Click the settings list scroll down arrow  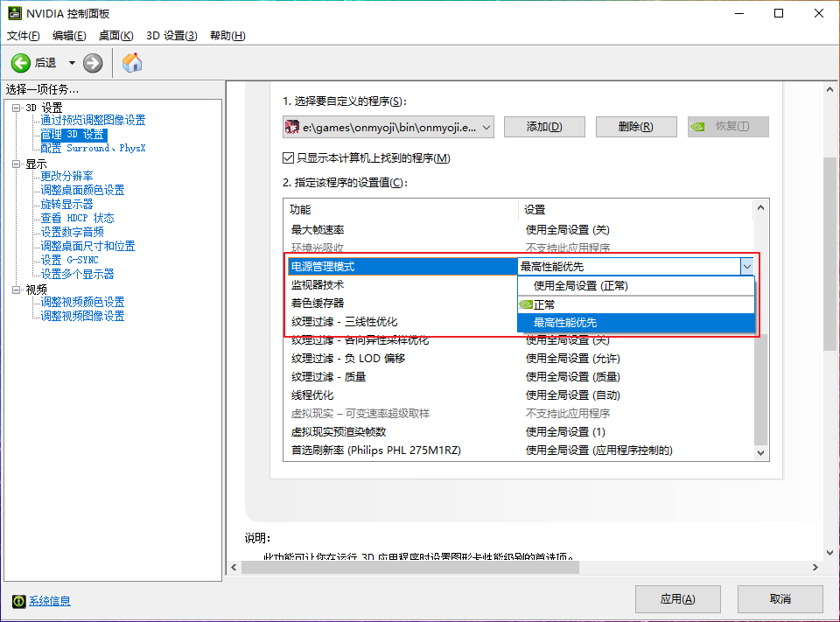click(760, 452)
